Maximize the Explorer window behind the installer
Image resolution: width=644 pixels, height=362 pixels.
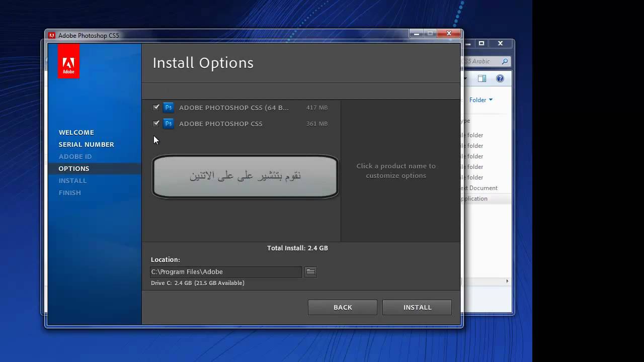[481, 44]
